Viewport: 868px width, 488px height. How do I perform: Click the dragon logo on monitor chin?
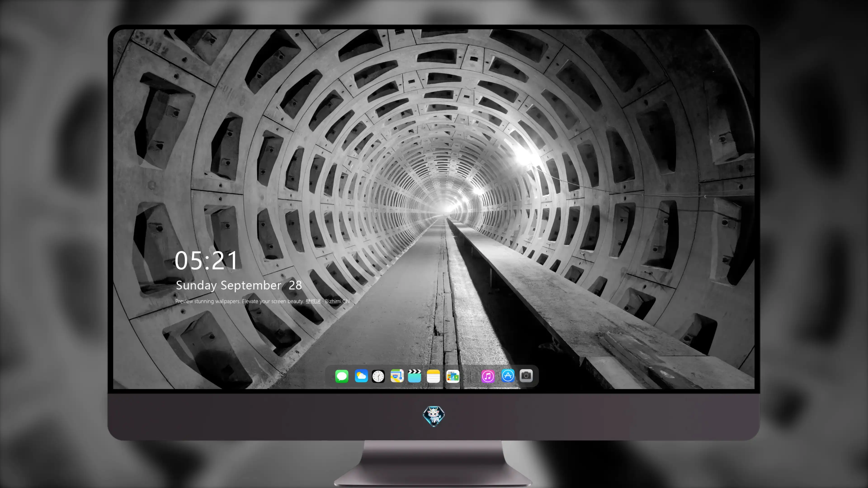pos(434,416)
